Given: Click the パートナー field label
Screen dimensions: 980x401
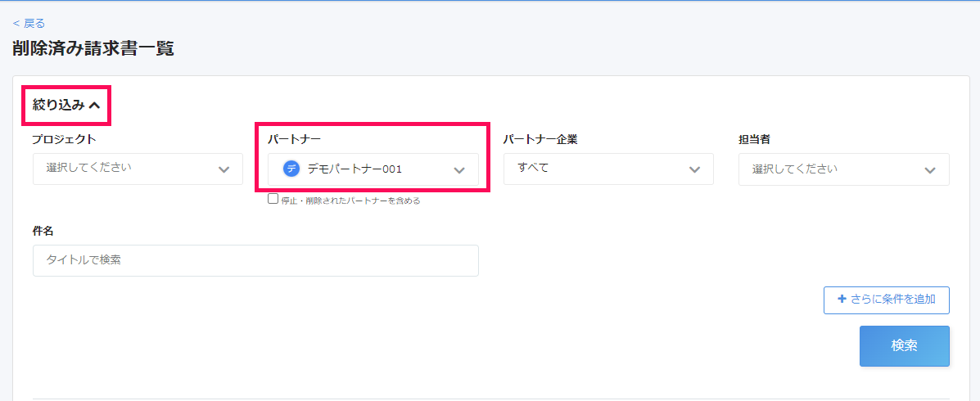Looking at the screenshot, I should (x=295, y=139).
